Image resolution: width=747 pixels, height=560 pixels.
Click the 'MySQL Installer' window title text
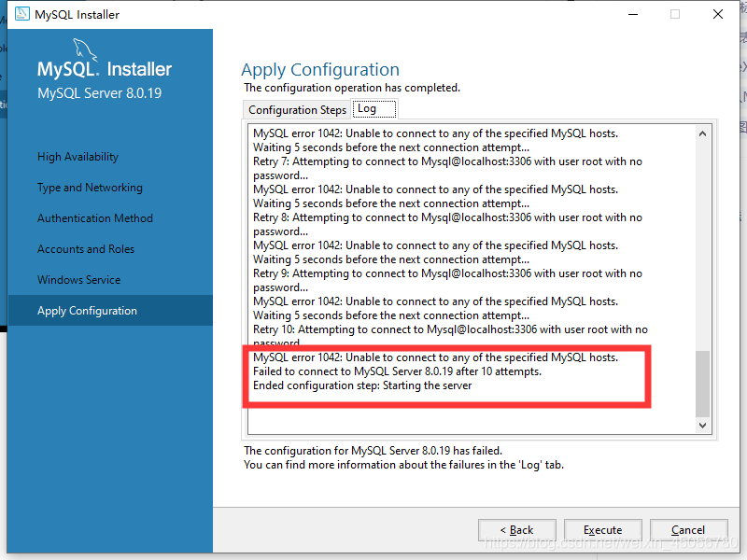click(x=77, y=15)
